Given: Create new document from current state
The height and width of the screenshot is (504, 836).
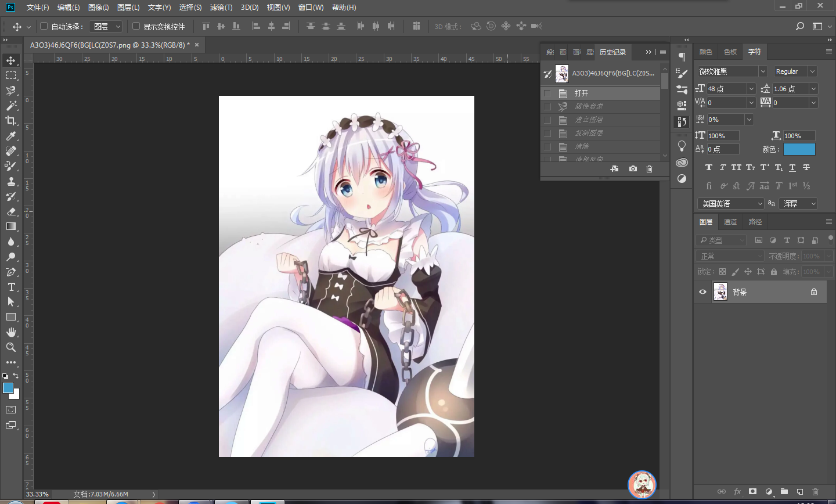Looking at the screenshot, I should click(x=614, y=169).
